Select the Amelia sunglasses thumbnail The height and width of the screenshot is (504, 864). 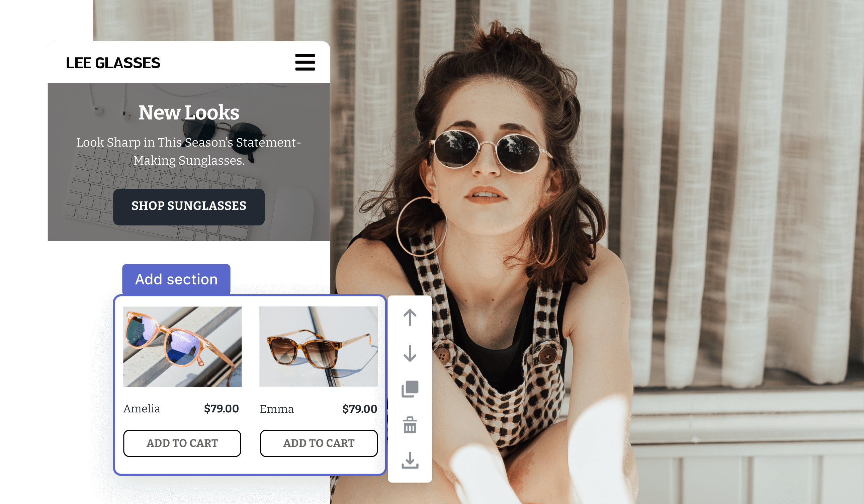[x=182, y=346]
